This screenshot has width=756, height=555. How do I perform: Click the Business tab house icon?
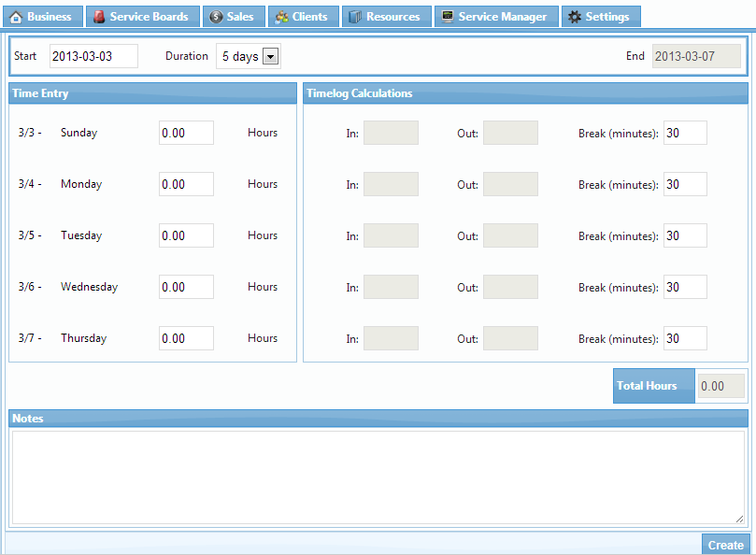tap(16, 17)
